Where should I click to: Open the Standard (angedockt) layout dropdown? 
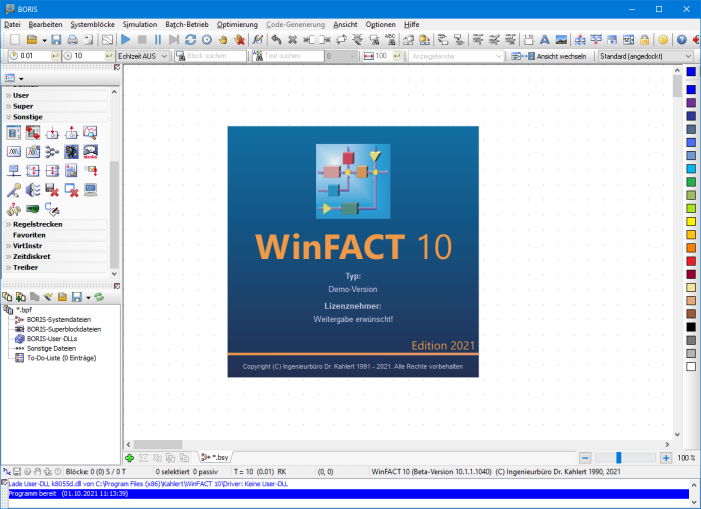[x=646, y=56]
